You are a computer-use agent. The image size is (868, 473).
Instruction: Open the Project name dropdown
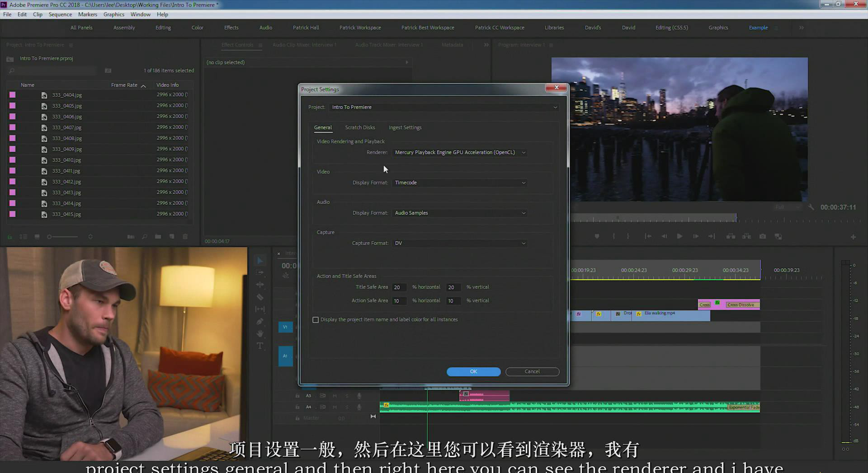coord(444,108)
